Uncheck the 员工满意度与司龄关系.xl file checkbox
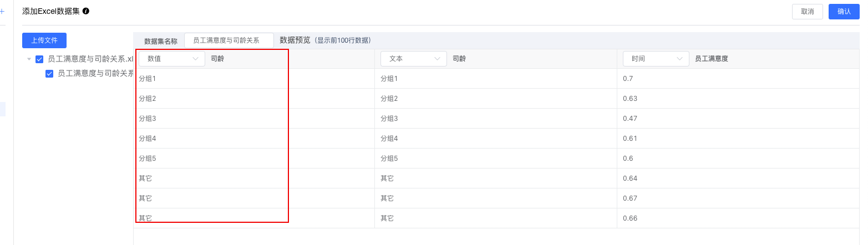Image resolution: width=868 pixels, height=245 pixels. [x=39, y=59]
